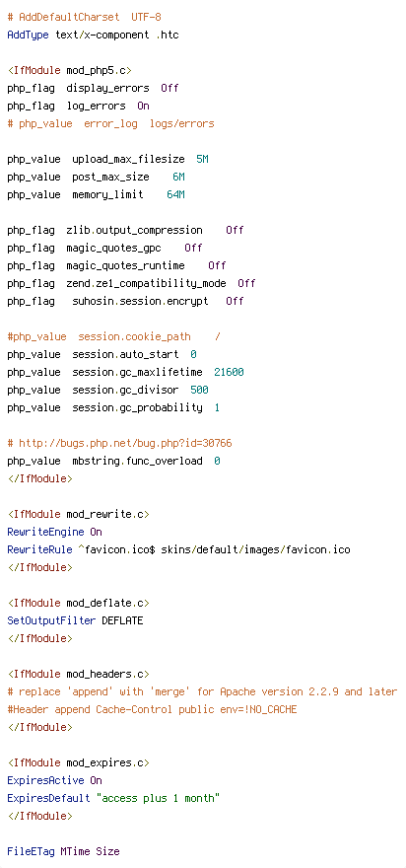Click the upload_max_filesize 5M value

pyautogui.click(x=202, y=159)
